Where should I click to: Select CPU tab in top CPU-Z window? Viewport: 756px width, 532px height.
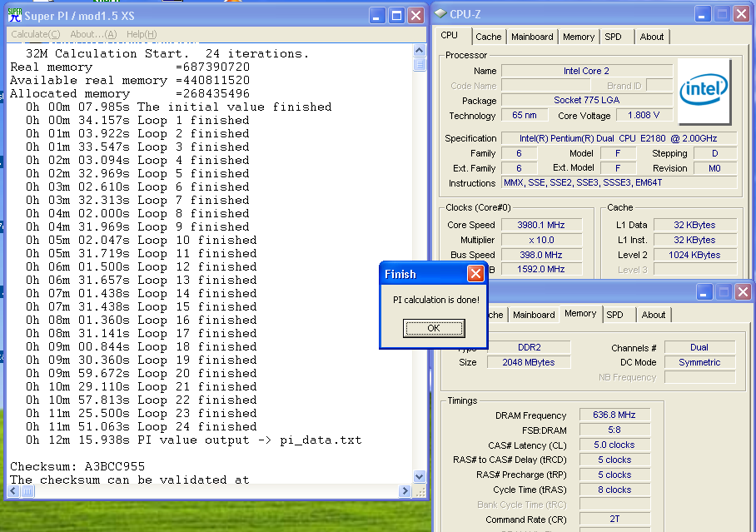pyautogui.click(x=449, y=35)
